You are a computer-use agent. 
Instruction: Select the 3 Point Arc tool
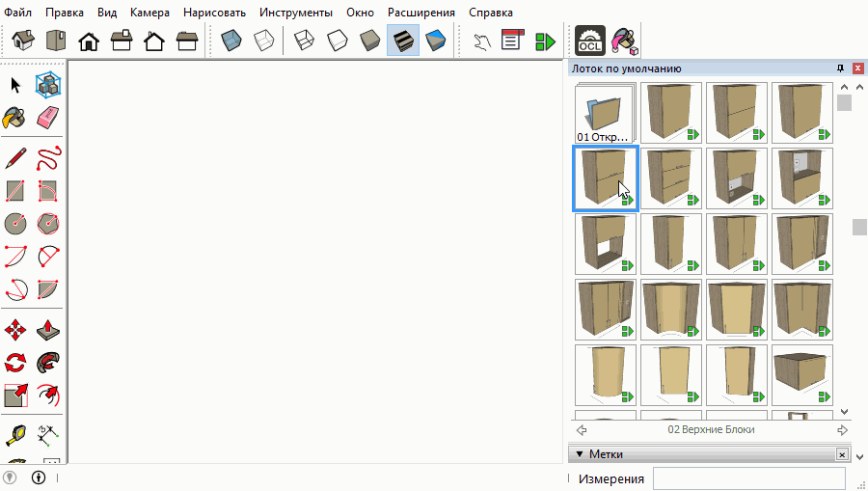pos(14,289)
